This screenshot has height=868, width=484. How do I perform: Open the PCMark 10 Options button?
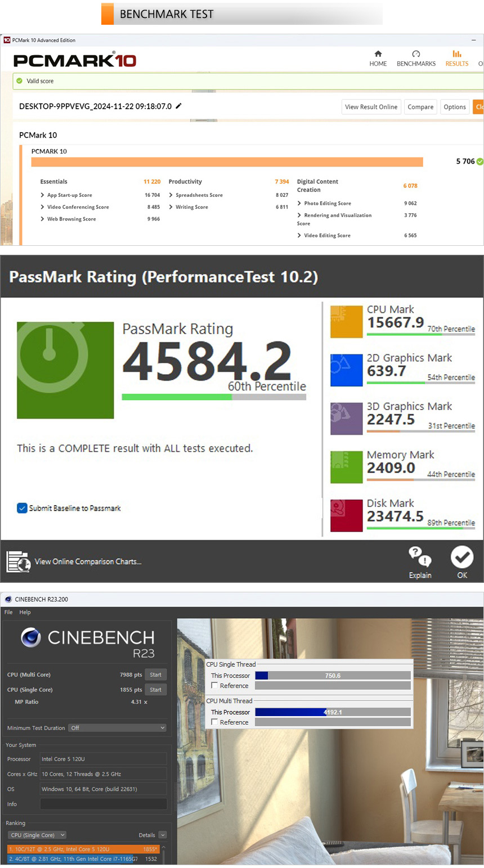click(x=455, y=107)
